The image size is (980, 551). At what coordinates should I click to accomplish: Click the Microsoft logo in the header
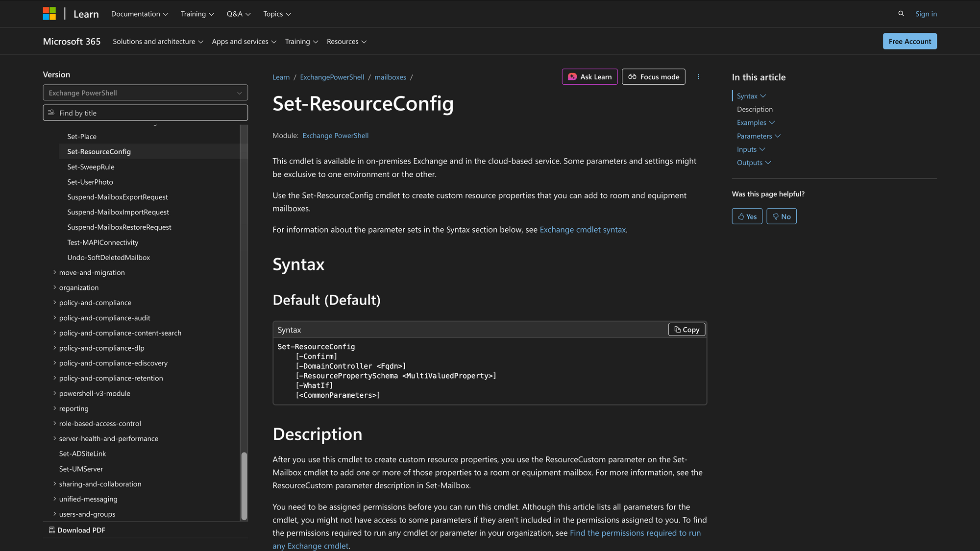tap(49, 13)
